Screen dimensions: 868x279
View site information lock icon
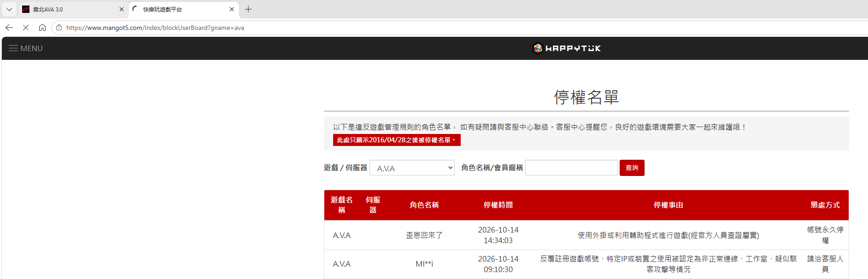point(59,28)
